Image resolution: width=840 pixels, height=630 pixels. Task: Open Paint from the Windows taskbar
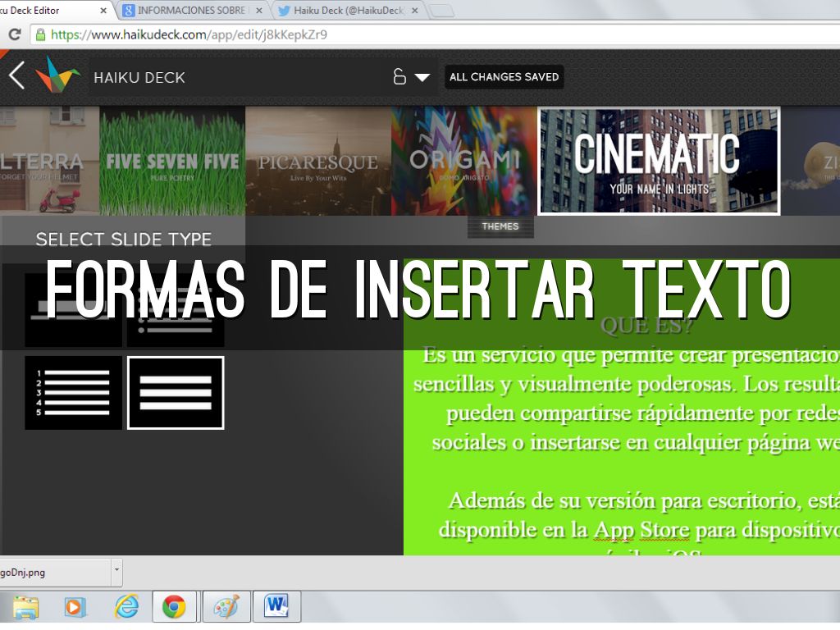[x=226, y=607]
